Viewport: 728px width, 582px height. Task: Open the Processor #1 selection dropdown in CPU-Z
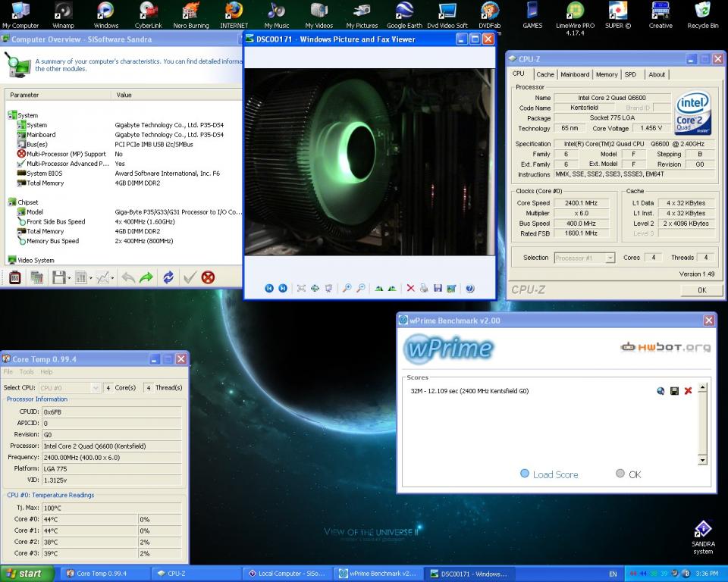610,258
